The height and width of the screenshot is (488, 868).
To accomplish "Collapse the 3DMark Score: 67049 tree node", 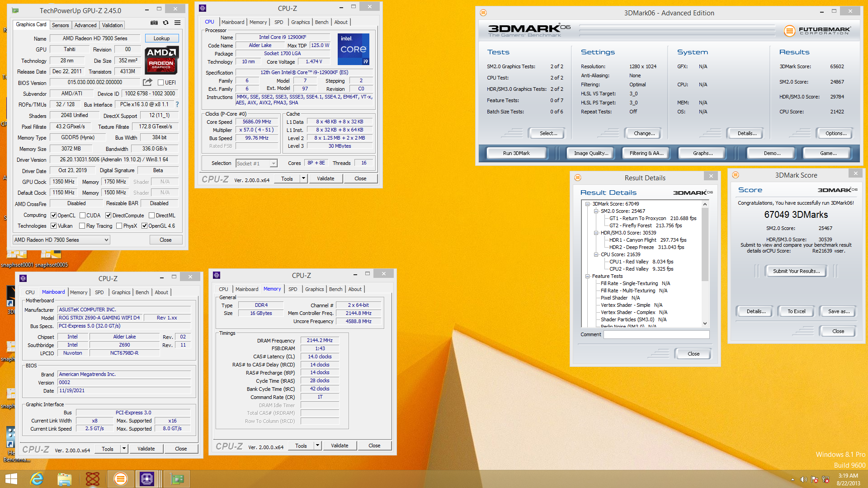I will pos(588,204).
